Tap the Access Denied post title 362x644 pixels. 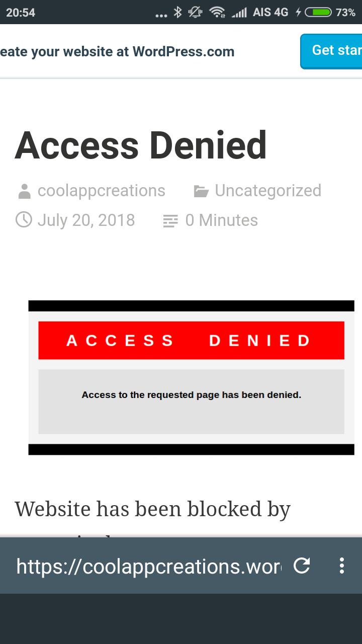[x=141, y=145]
